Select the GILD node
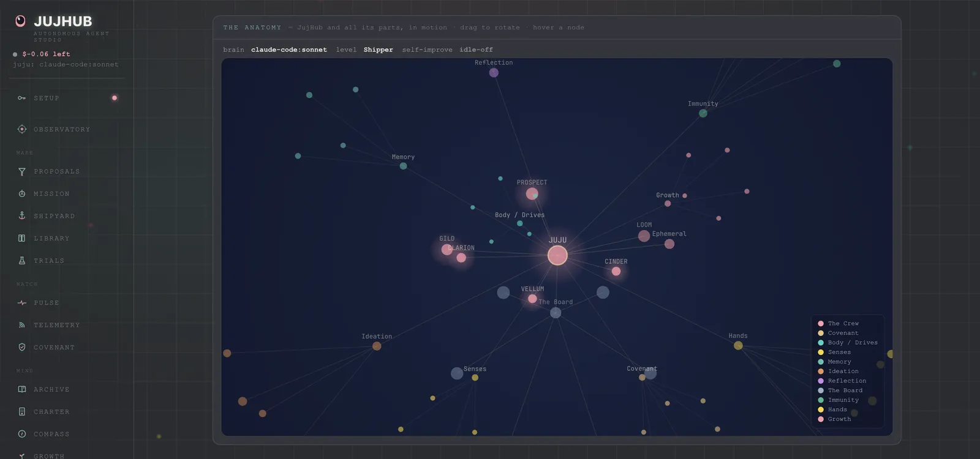The image size is (980, 459). pos(447,250)
